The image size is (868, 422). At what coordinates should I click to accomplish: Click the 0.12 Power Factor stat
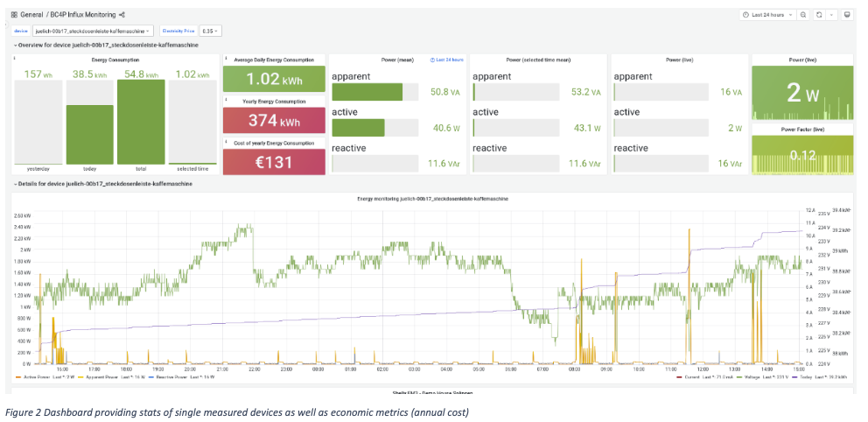(x=802, y=156)
